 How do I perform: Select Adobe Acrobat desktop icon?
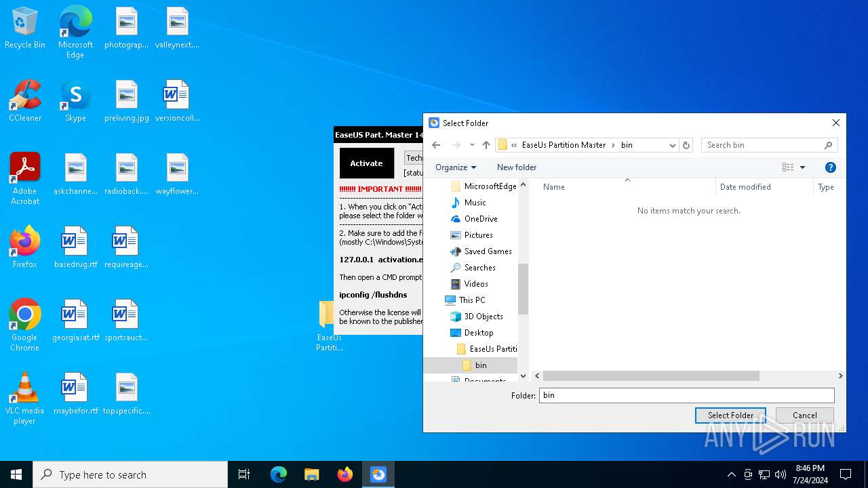[x=25, y=179]
